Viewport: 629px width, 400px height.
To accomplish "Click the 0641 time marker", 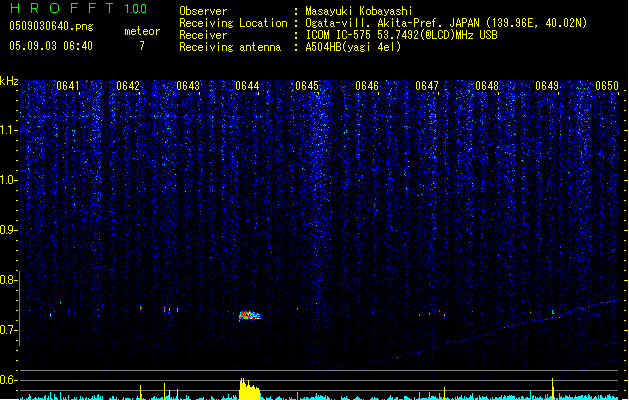I will [67, 86].
